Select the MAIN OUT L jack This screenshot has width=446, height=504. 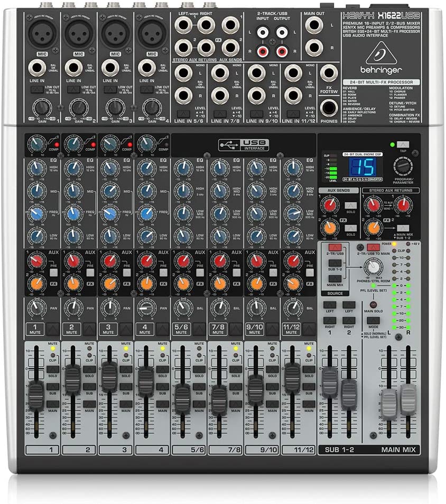(314, 25)
